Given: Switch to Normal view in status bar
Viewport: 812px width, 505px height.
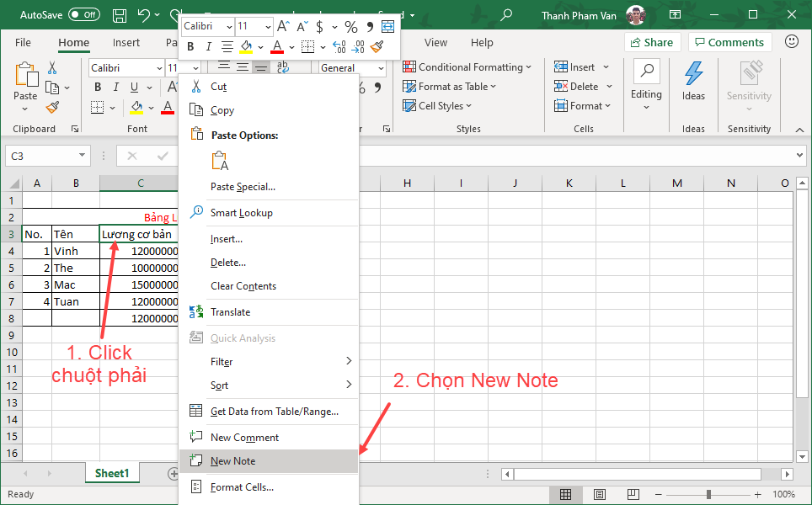Looking at the screenshot, I should click(x=565, y=494).
